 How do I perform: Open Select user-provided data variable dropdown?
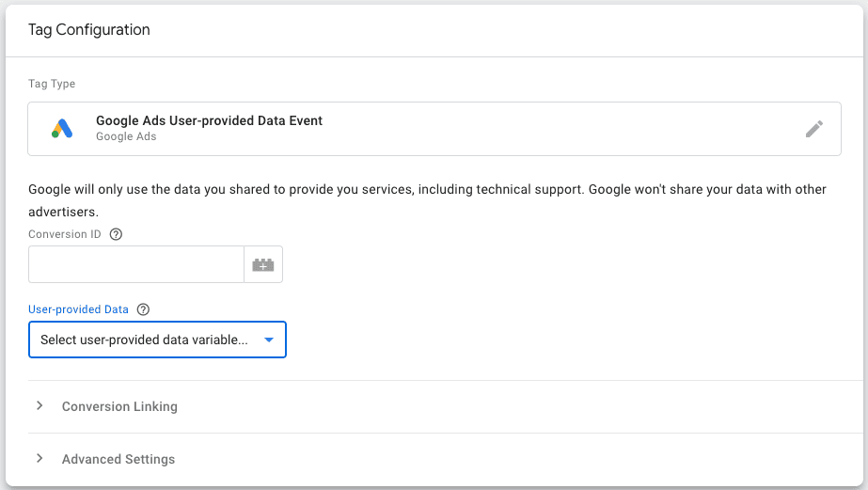(x=157, y=340)
